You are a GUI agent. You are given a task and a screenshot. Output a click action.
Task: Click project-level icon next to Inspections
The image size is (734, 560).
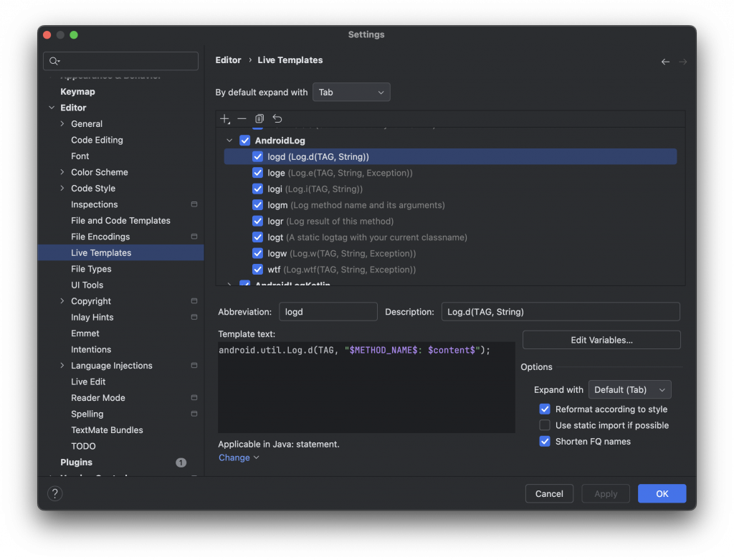(x=194, y=204)
